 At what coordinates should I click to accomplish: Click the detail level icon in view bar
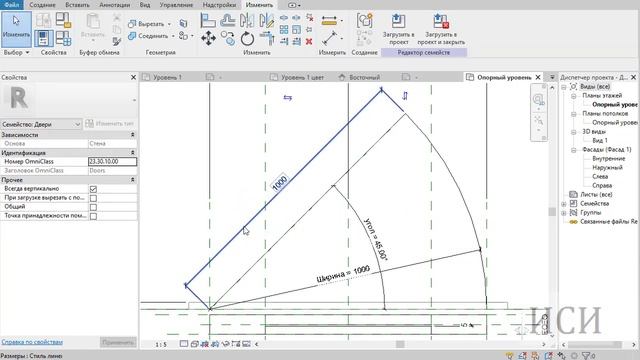click(184, 344)
